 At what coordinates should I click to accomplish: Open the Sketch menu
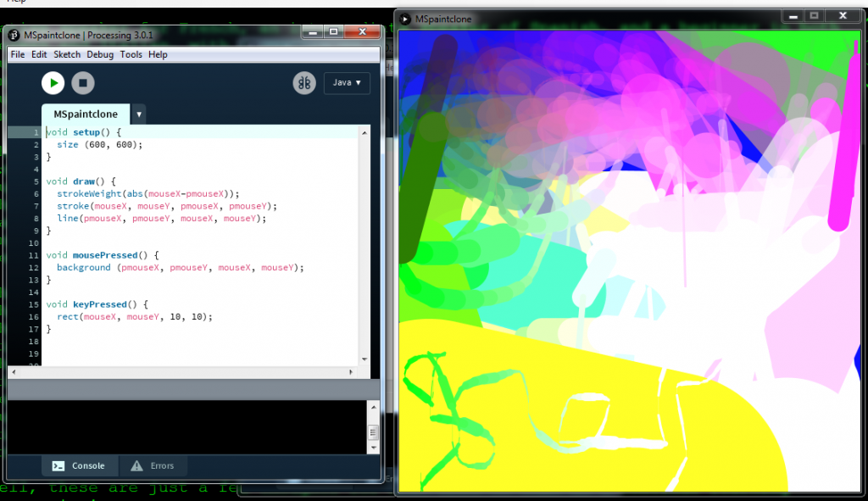(67, 54)
